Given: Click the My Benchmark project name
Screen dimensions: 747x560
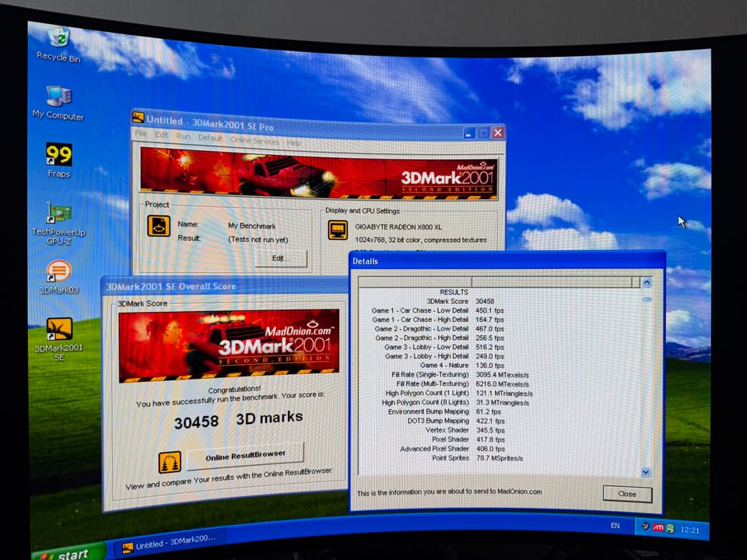Looking at the screenshot, I should (x=251, y=226).
